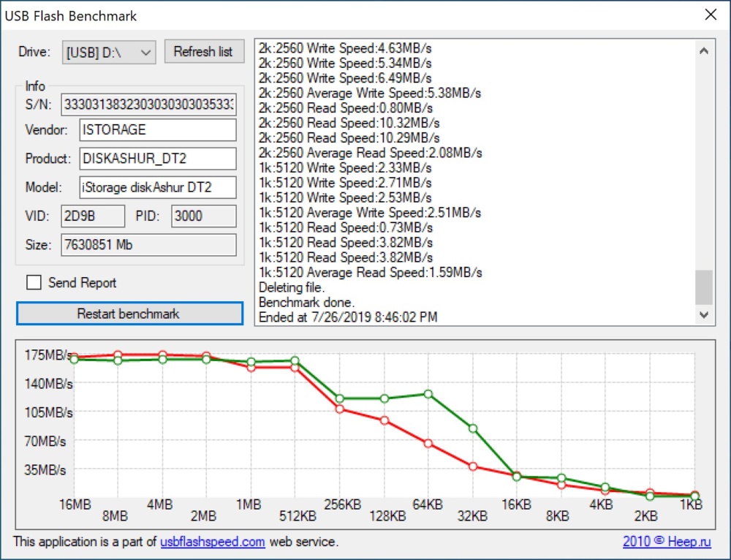The image size is (731, 560).
Task: Click the Product field DISKASHUR_DT2
Action: 158,159
